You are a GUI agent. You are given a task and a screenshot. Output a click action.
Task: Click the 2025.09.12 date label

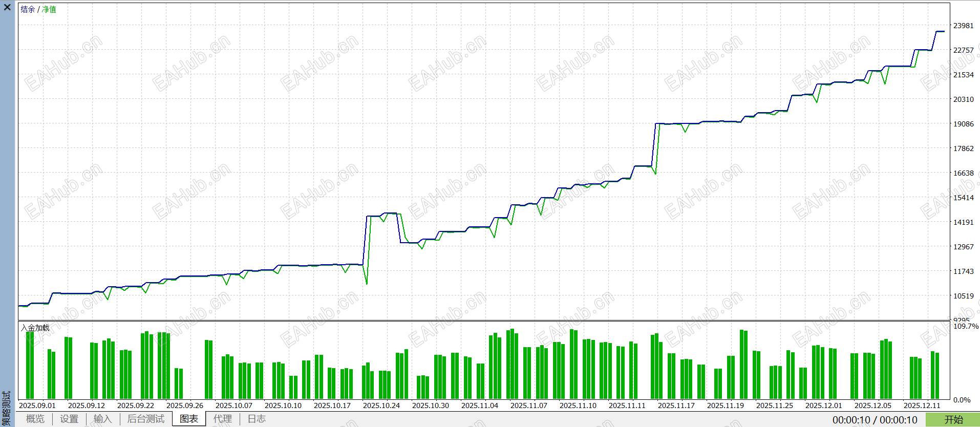(x=87, y=405)
